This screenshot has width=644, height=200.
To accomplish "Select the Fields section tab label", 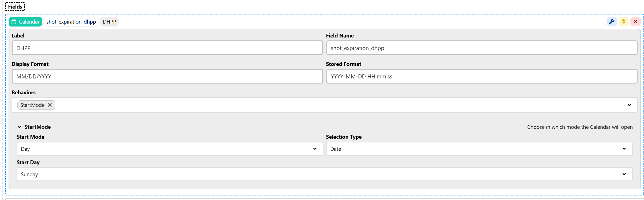I will 15,7.
